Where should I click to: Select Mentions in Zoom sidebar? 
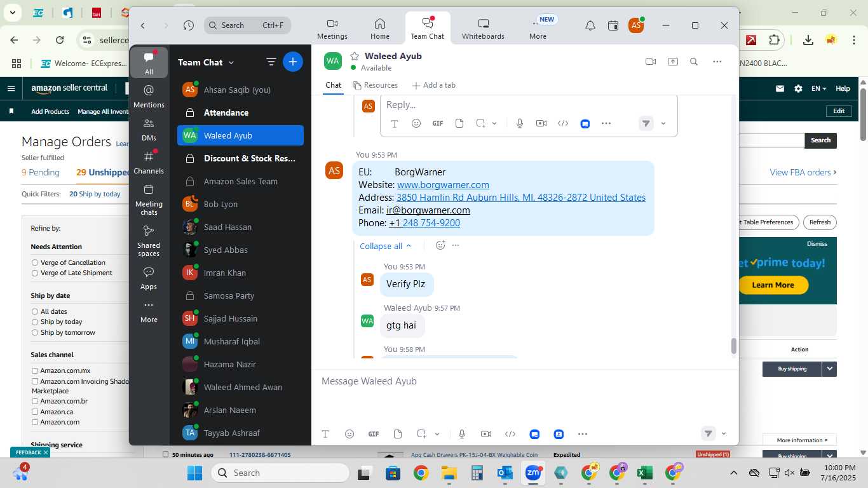[149, 97]
